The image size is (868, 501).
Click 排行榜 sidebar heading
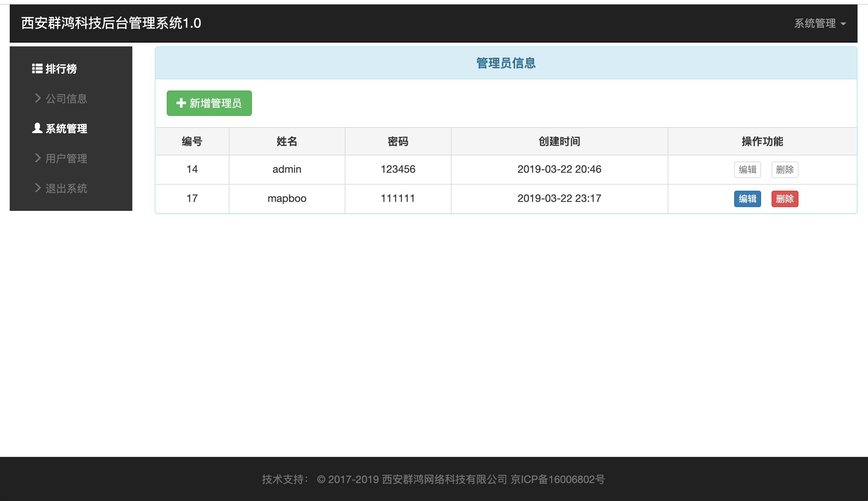point(61,69)
